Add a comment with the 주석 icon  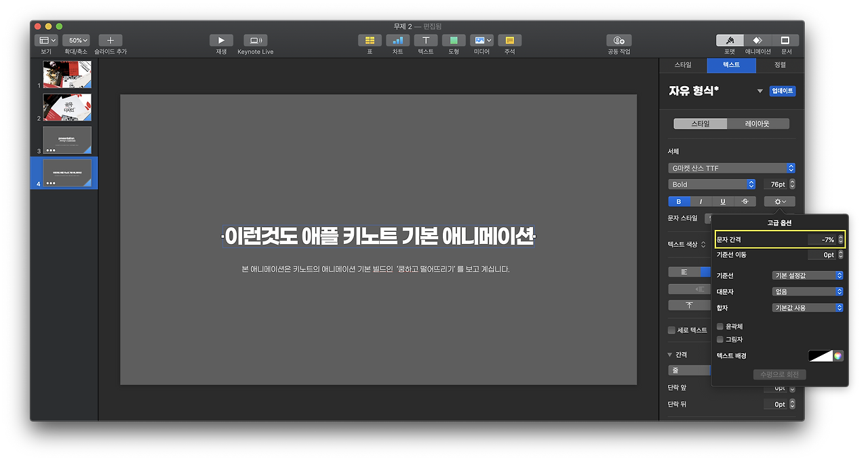509,41
